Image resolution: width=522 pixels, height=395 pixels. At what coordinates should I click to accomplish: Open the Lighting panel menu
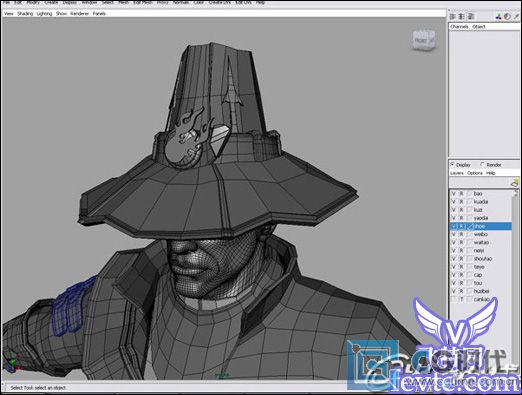click(44, 14)
